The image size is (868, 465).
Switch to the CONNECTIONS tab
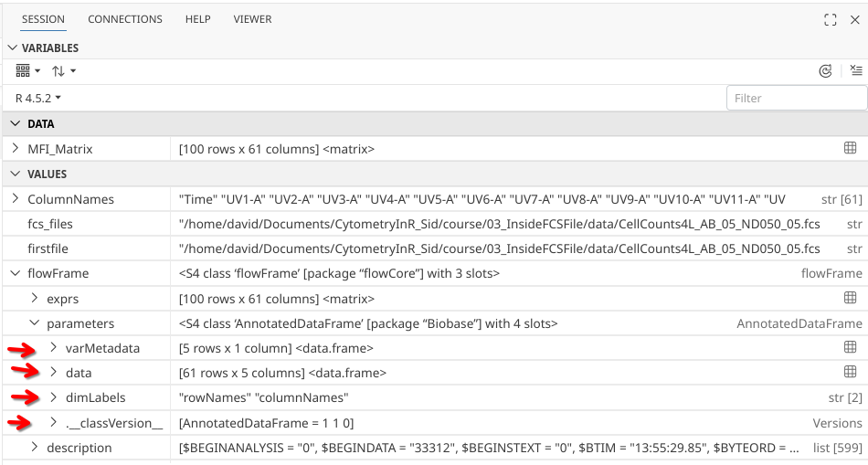(x=124, y=19)
